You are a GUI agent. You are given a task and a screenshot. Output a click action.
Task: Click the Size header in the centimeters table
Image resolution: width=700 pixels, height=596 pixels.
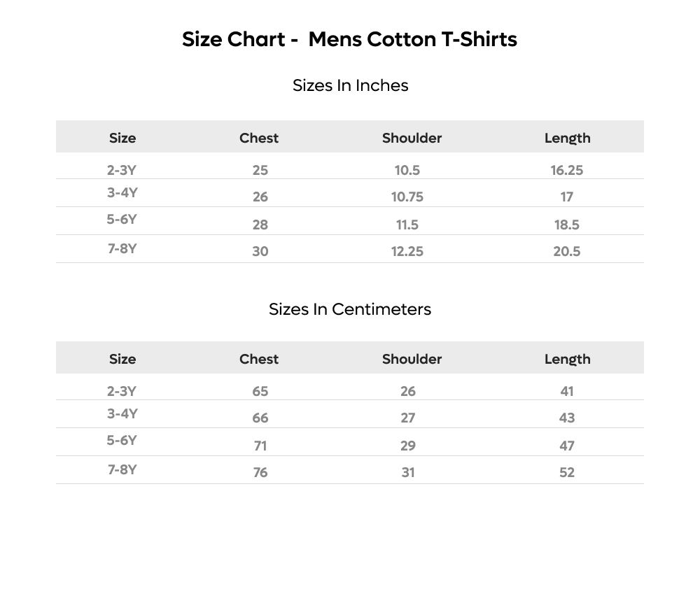point(122,359)
